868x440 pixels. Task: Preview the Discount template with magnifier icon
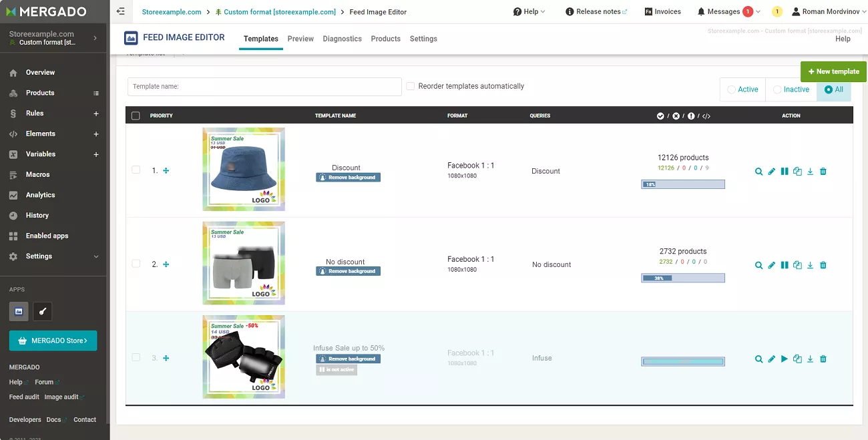pyautogui.click(x=758, y=172)
